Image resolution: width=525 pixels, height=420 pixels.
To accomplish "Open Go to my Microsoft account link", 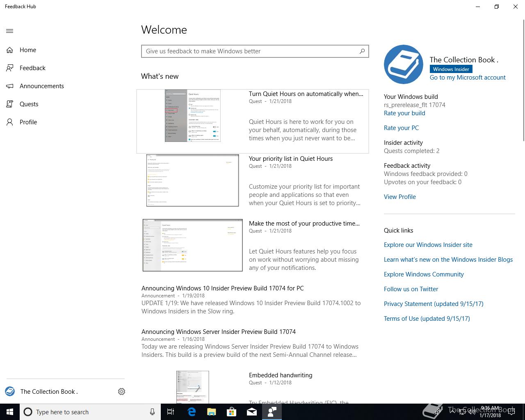I will (468, 78).
